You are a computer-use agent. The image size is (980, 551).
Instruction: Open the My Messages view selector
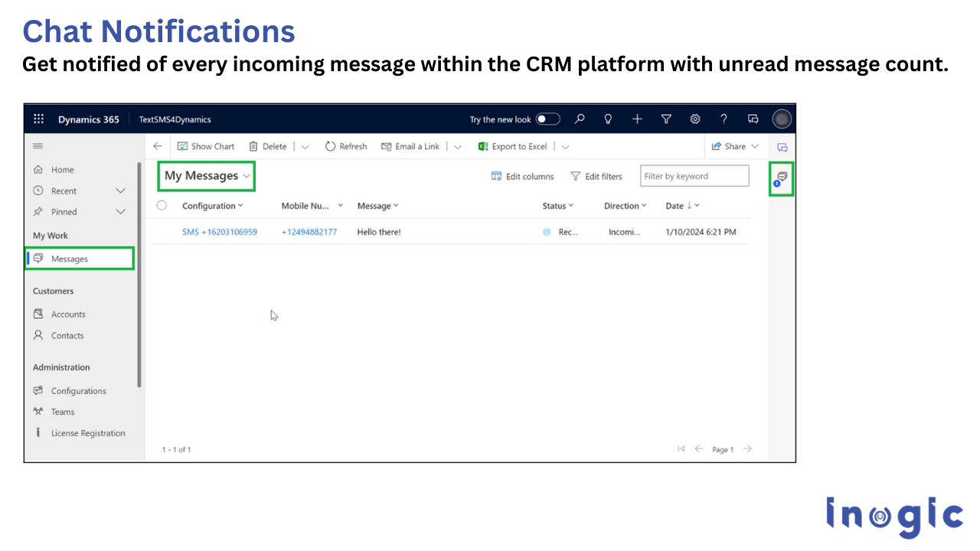pyautogui.click(x=207, y=176)
